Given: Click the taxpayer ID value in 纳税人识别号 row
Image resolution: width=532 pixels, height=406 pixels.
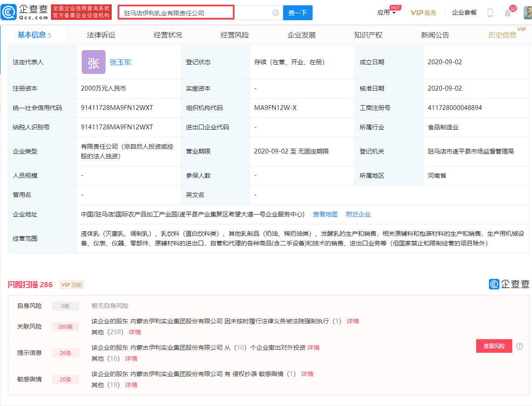Looking at the screenshot, I should pos(117,128).
